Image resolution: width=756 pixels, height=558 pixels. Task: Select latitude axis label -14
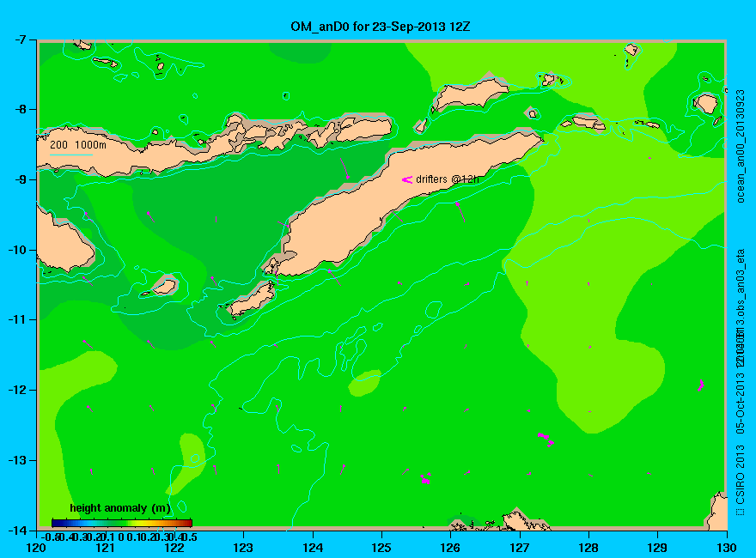click(18, 530)
